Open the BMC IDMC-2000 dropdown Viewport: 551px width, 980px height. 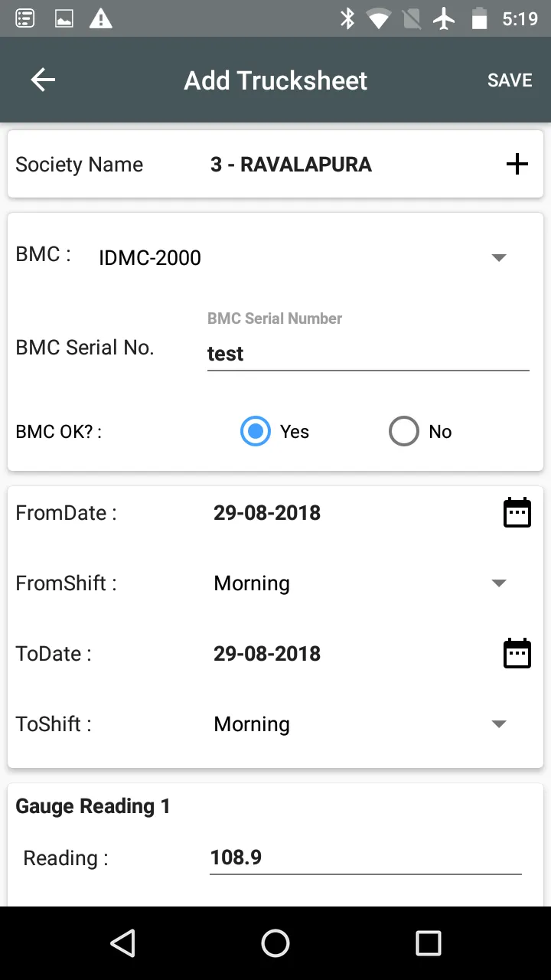coord(302,257)
